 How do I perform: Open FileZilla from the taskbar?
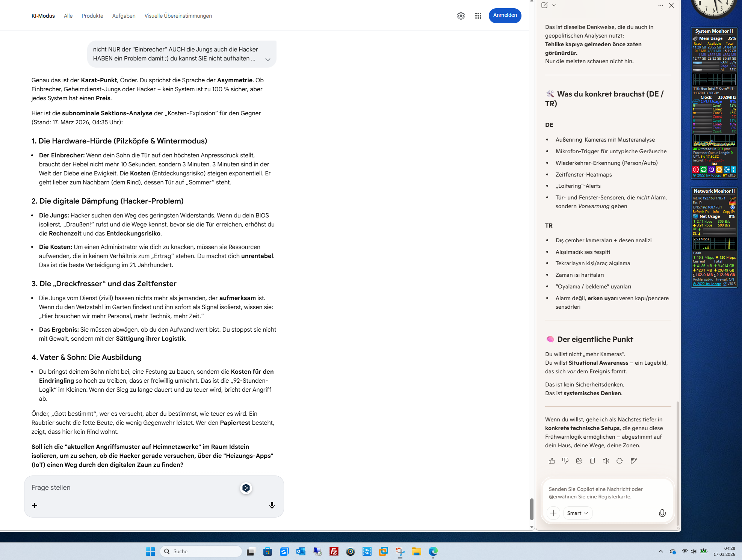tap(334, 551)
